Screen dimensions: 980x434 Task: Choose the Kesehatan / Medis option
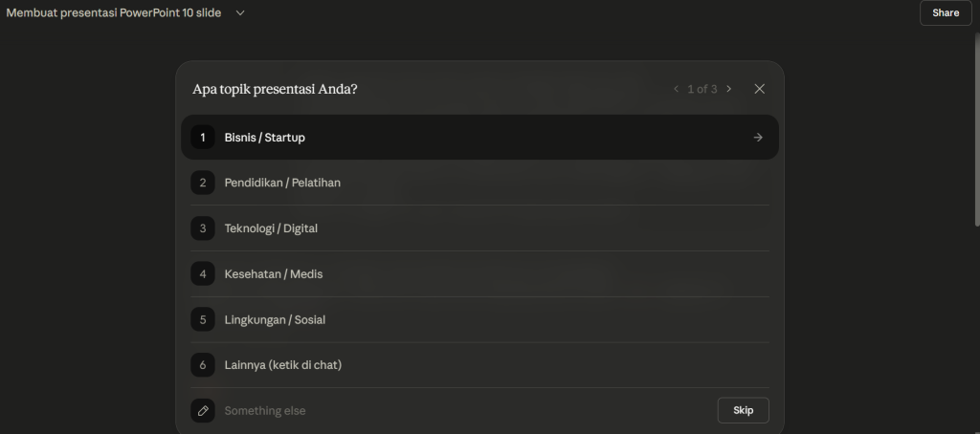(x=480, y=273)
